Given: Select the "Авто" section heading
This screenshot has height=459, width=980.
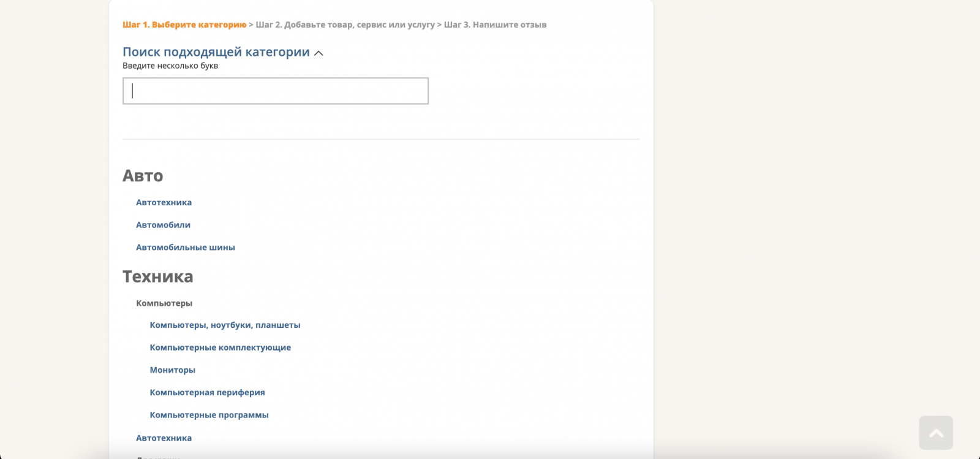Looking at the screenshot, I should click(143, 176).
